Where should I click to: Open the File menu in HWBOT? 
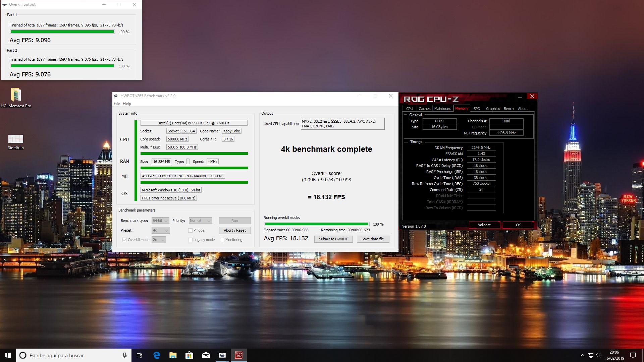(117, 104)
